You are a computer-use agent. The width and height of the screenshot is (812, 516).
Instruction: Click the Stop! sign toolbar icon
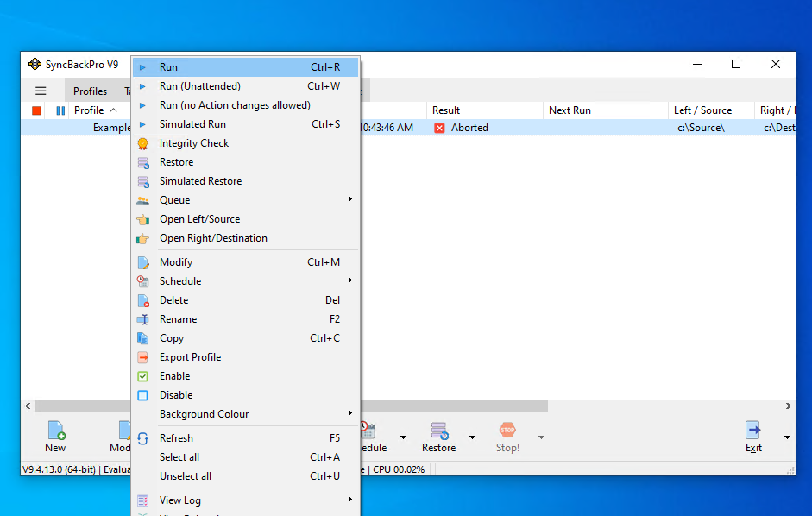tap(507, 430)
